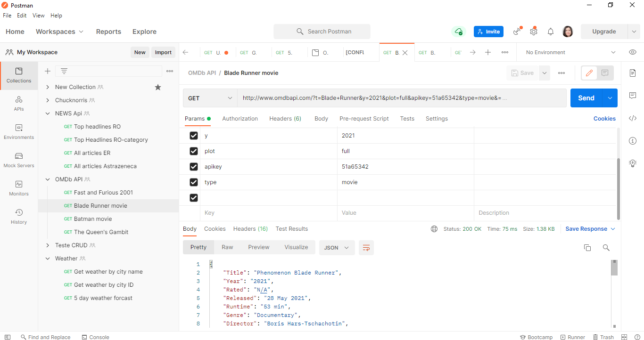Switch to the Authorization tab
This screenshot has width=644, height=340.
240,119
